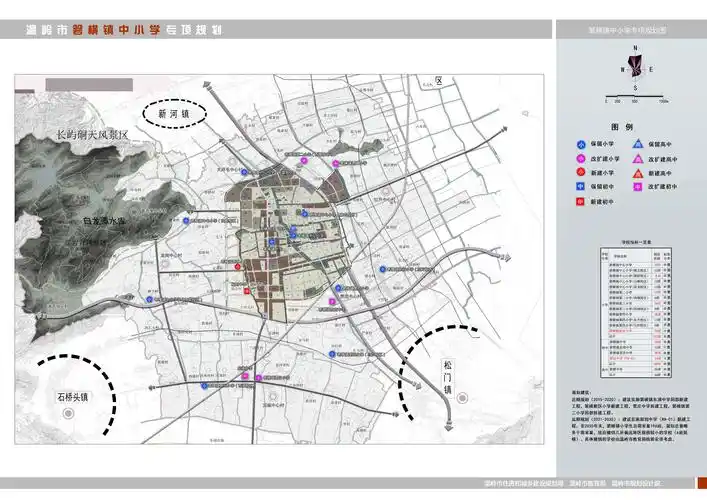Click the map scale bar
Screen dimensions: 707x500
(634, 97)
